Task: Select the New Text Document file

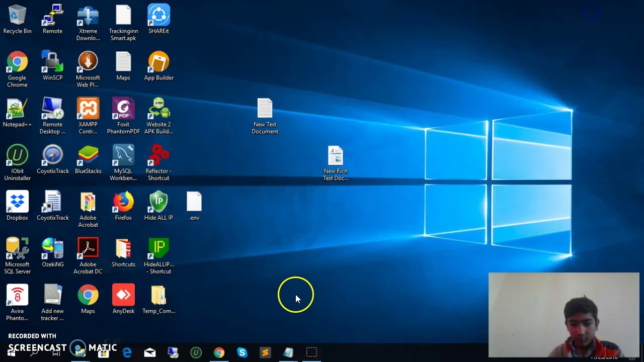Action: click(265, 116)
